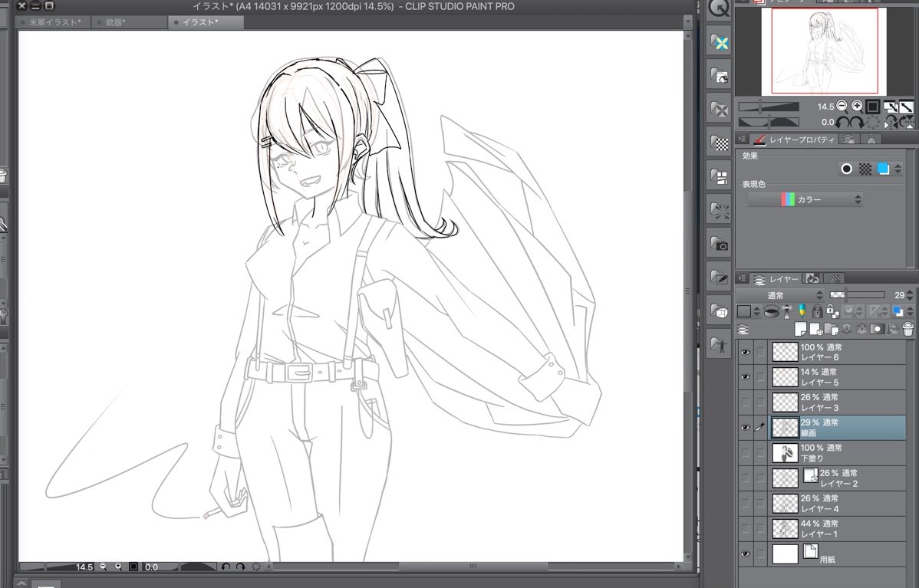919x588 pixels.
Task: Zoom in with Navigator magnifier plus
Action: (x=858, y=106)
